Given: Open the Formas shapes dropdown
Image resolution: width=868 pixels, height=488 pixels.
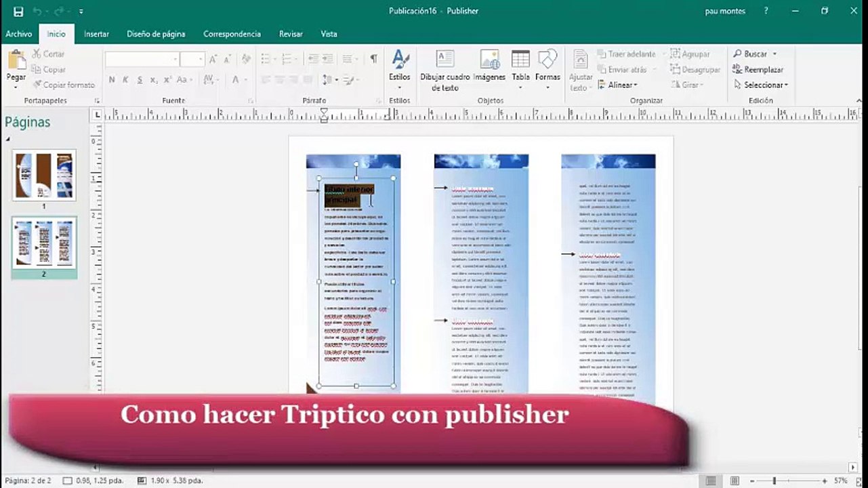Looking at the screenshot, I should click(x=547, y=69).
